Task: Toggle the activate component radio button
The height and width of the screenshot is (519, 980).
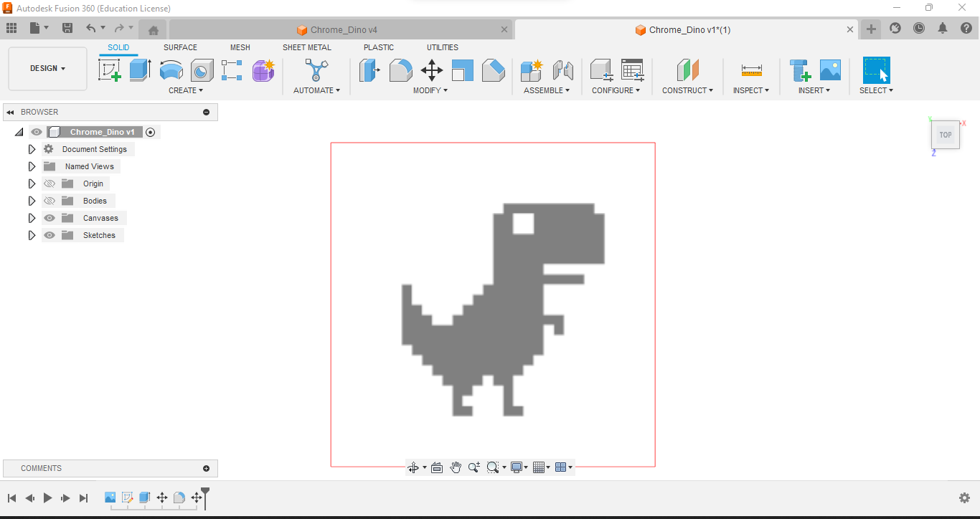Action: pos(150,132)
